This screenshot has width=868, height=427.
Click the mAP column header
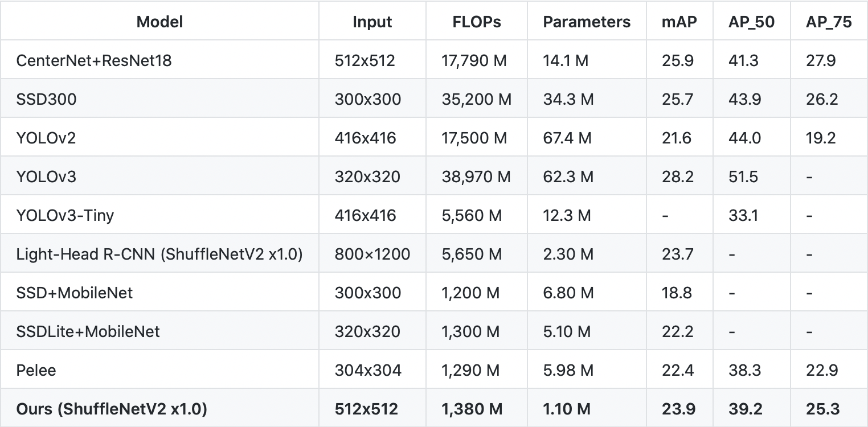click(679, 22)
